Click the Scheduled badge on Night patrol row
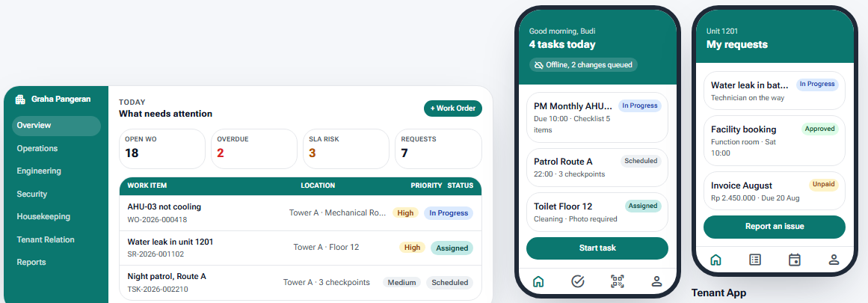Viewport: 868px width, 303px height. click(450, 283)
